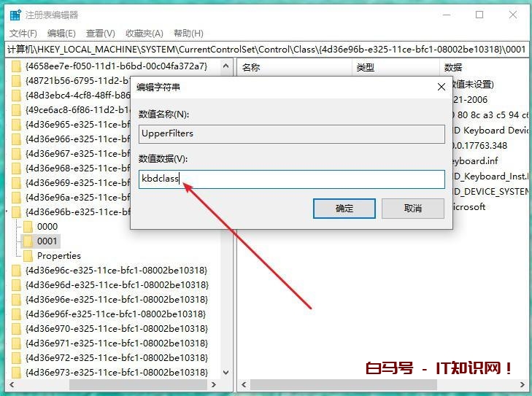Click folder icon of {4d36e965-e325 key
The width and height of the screenshot is (532, 396).
[x=16, y=125]
